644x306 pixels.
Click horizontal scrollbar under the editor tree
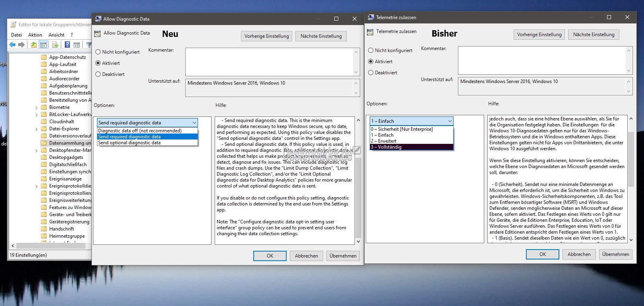pyautogui.click(x=51, y=246)
